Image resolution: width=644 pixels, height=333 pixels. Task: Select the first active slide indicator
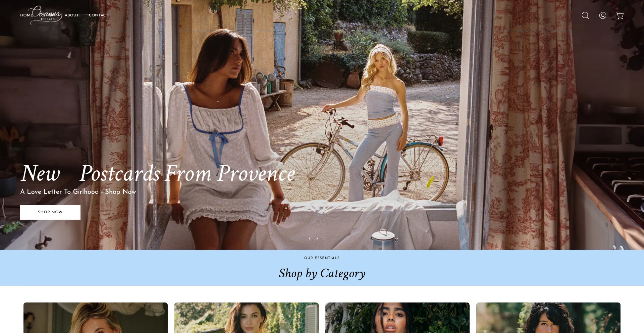pos(313,238)
